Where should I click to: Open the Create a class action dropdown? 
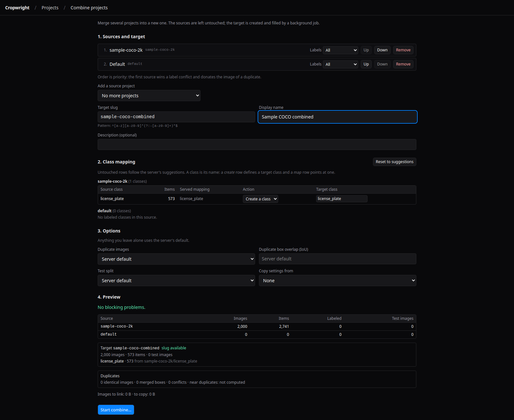click(261, 199)
